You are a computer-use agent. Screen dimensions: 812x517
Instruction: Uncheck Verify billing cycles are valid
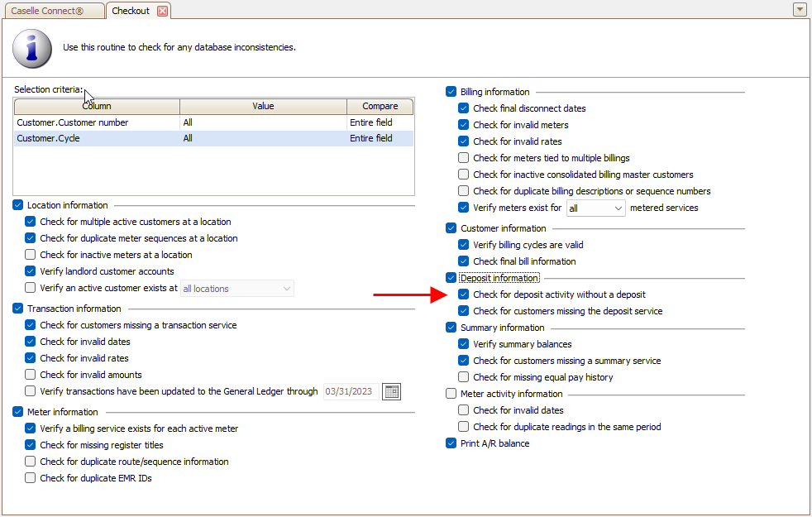point(464,245)
